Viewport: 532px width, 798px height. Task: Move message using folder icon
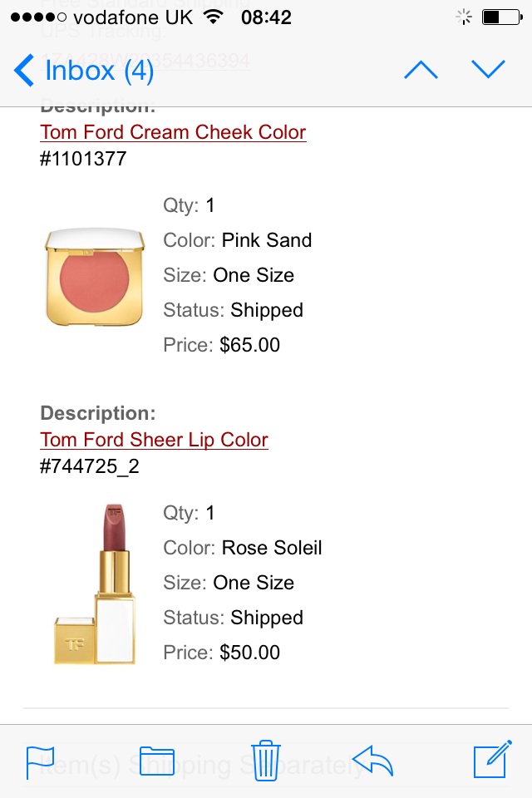click(157, 761)
